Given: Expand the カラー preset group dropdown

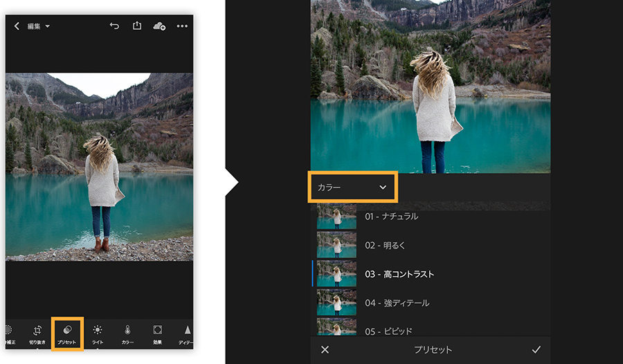Looking at the screenshot, I should (x=352, y=187).
